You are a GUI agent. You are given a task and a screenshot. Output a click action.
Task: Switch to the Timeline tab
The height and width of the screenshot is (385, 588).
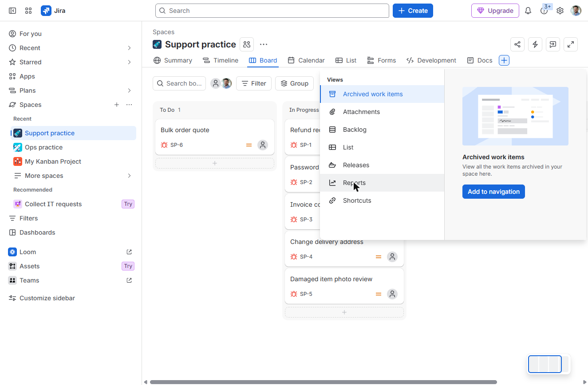[x=221, y=60]
